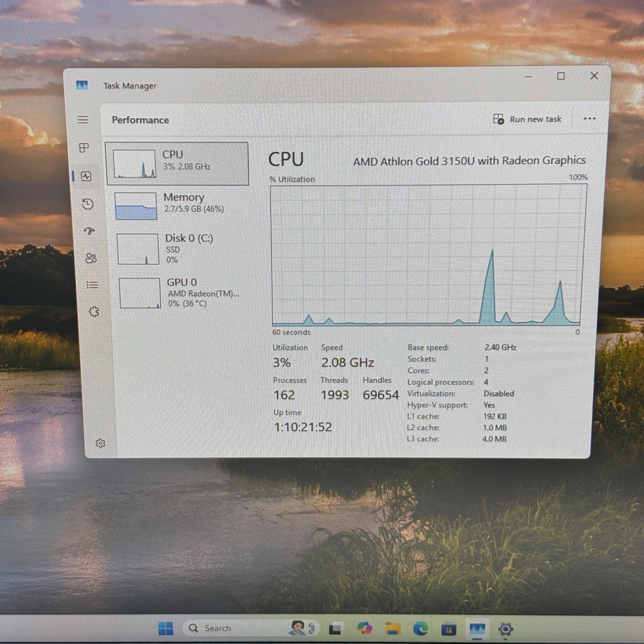Select the CPU performance item
The width and height of the screenshot is (644, 644).
click(x=177, y=164)
